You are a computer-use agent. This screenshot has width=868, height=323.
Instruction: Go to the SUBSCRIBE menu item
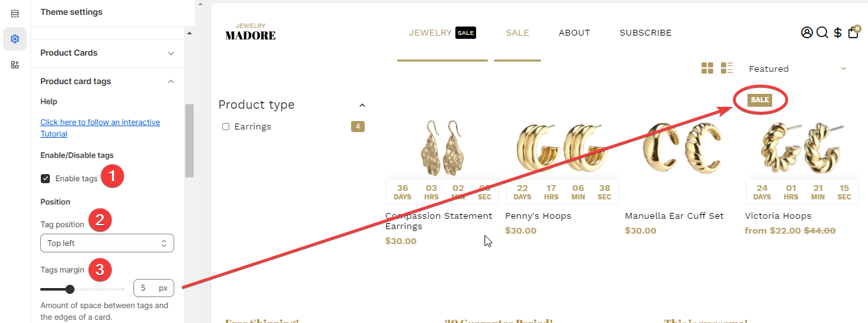pos(645,33)
